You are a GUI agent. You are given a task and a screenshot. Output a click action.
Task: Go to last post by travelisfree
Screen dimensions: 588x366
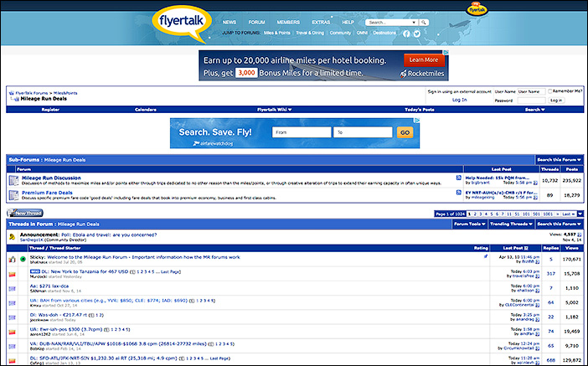coord(537,276)
